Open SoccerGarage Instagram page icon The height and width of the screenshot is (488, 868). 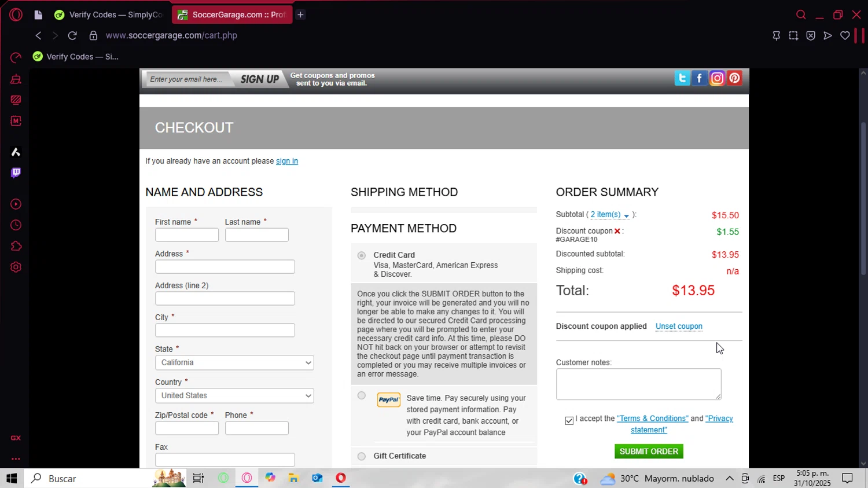click(x=717, y=78)
